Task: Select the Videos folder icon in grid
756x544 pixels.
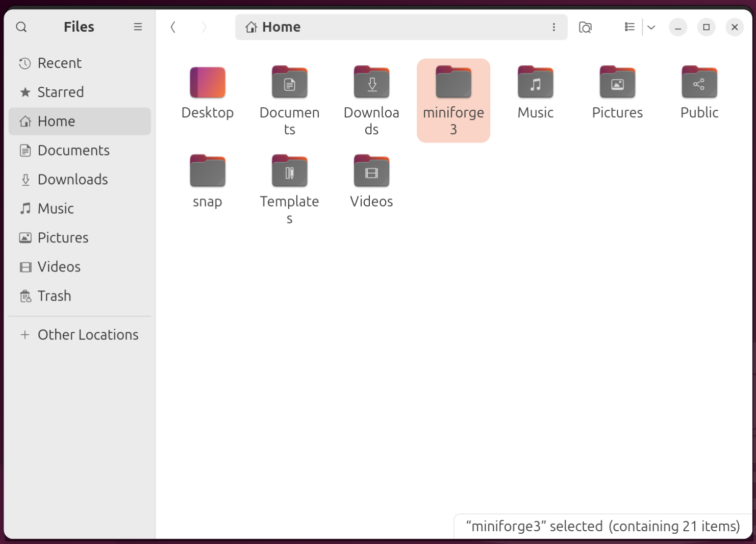Action: click(372, 171)
